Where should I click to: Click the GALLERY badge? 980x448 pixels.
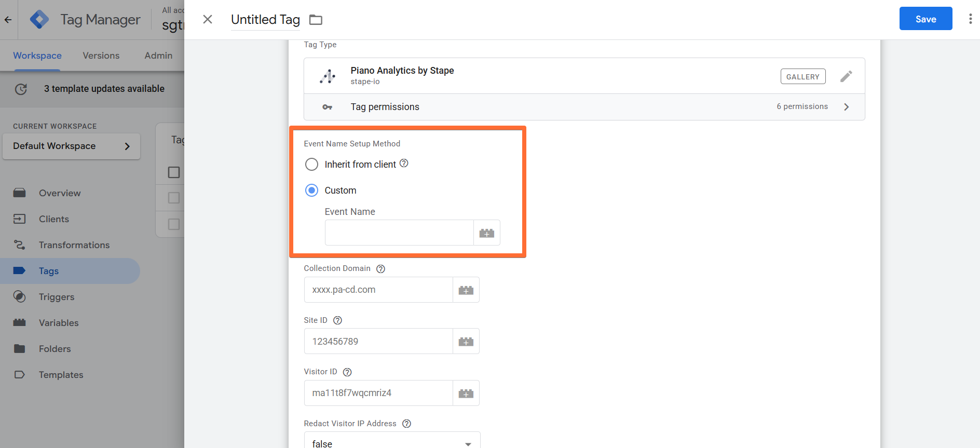(x=802, y=76)
